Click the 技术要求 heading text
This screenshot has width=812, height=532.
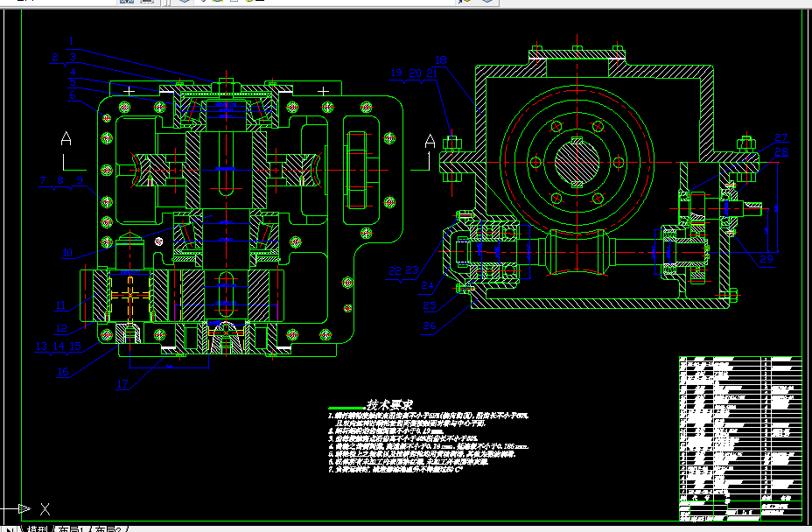tap(389, 404)
